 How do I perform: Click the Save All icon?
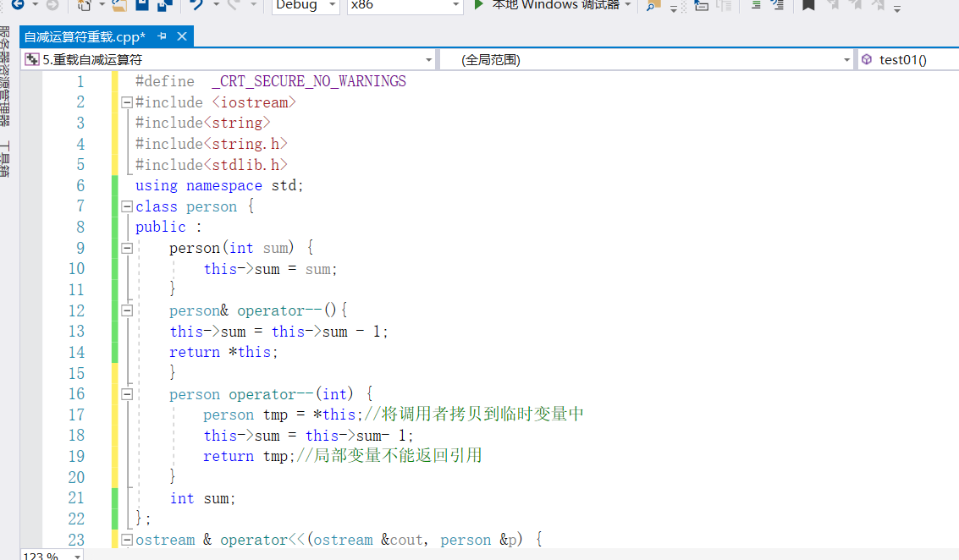(x=164, y=5)
